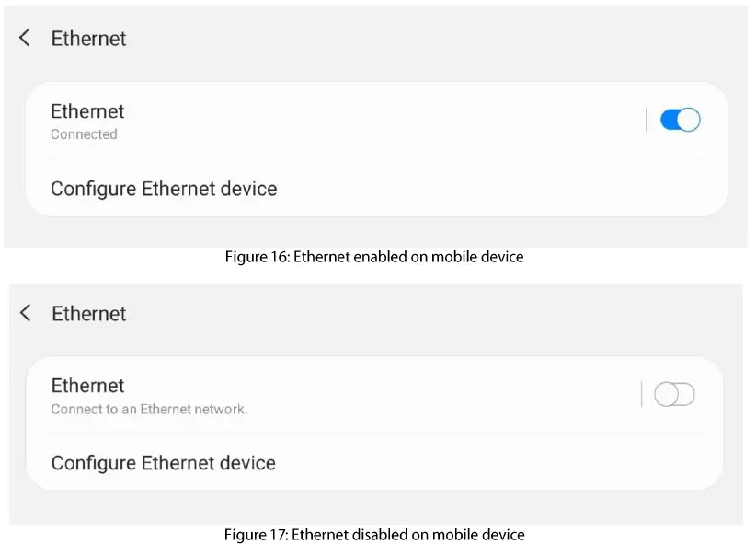This screenshot has height=556, width=756.
Task: Click the Ethernet row label in Figure 16
Action: [x=87, y=111]
